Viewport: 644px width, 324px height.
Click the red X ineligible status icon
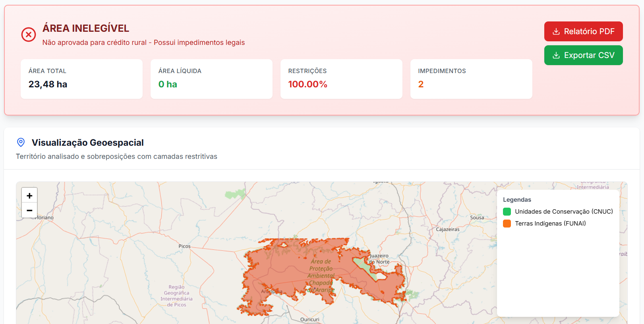click(29, 35)
